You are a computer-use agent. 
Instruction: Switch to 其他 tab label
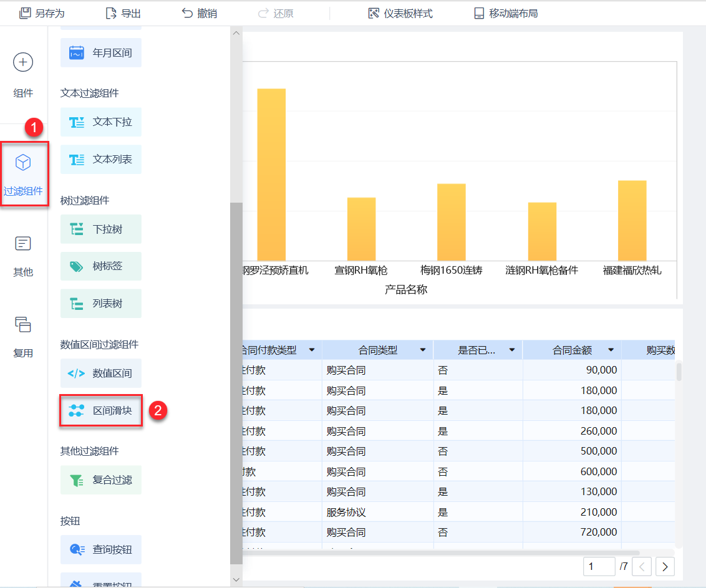tap(23, 272)
